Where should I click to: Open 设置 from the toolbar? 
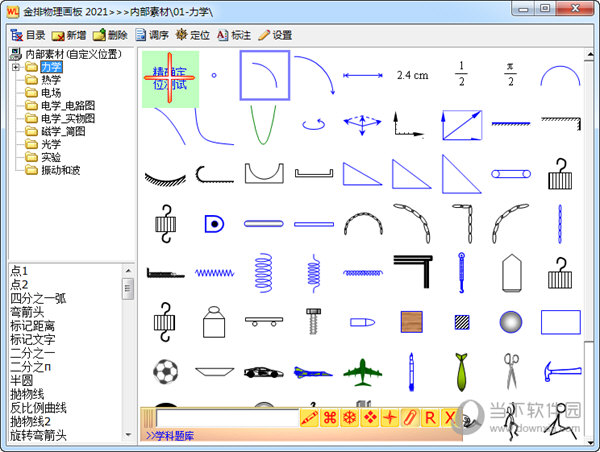click(x=275, y=35)
